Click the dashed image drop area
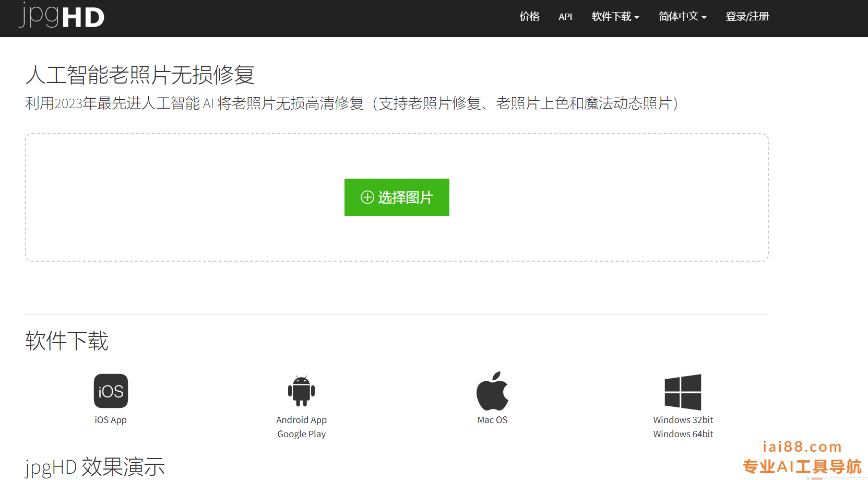The height and width of the screenshot is (480, 868). [x=397, y=197]
